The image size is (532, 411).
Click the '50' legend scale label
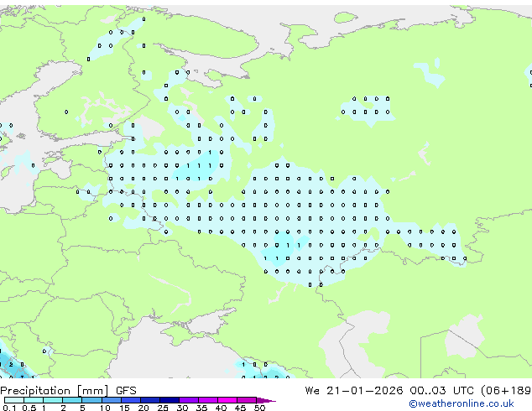point(259,408)
